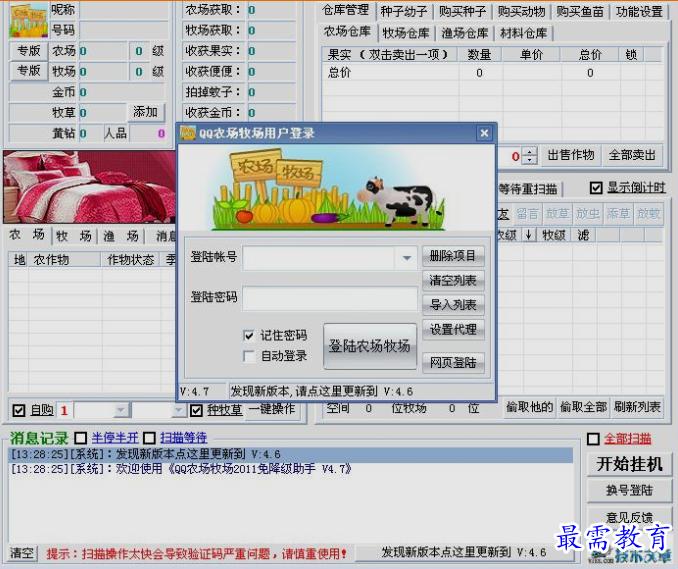Image resolution: width=678 pixels, height=569 pixels.
Task: Enable the 全部扫描 checkbox
Action: (593, 439)
